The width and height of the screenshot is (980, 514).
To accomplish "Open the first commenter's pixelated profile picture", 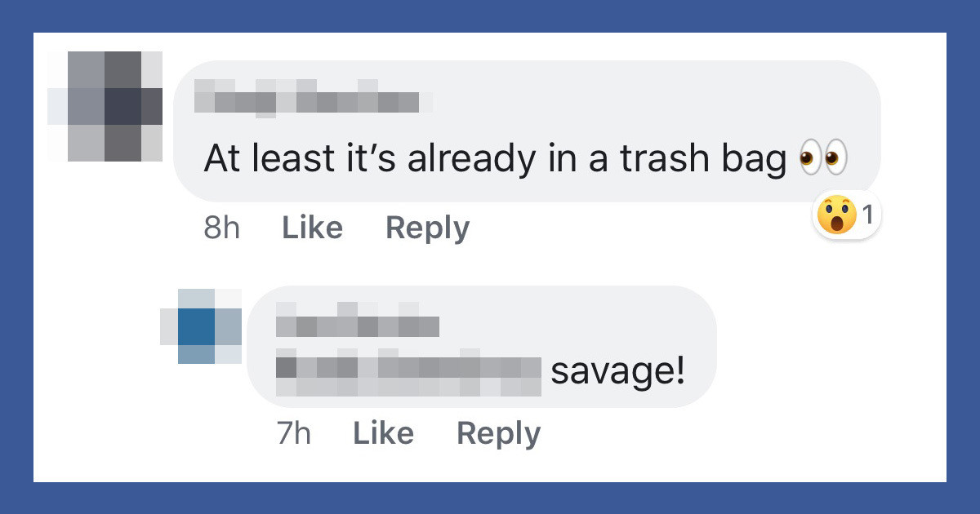I will pos(105,106).
